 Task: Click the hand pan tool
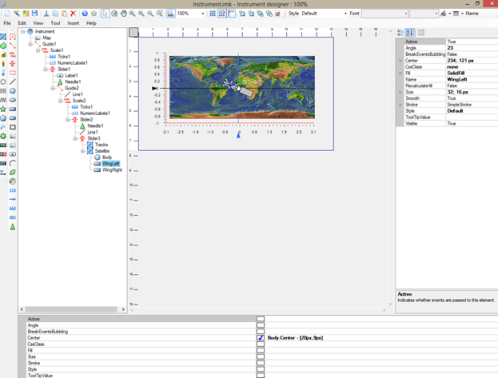[123, 13]
